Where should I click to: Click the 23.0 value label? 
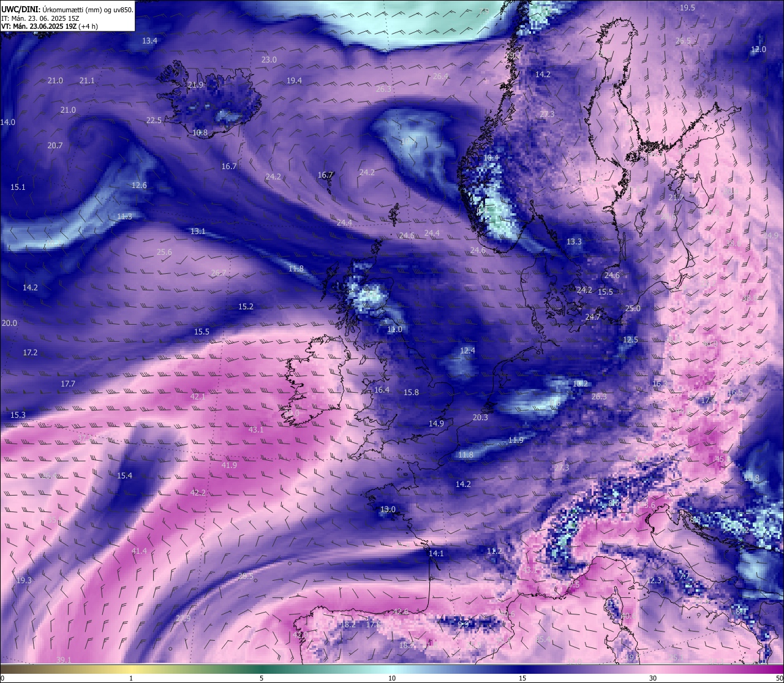coord(269,59)
